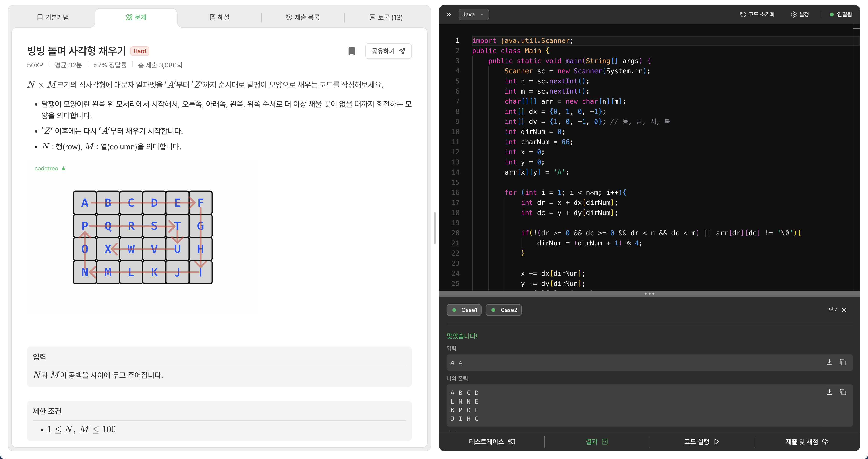The width and height of the screenshot is (868, 459).
Task: Select the Case2 test result
Action: [x=503, y=310]
